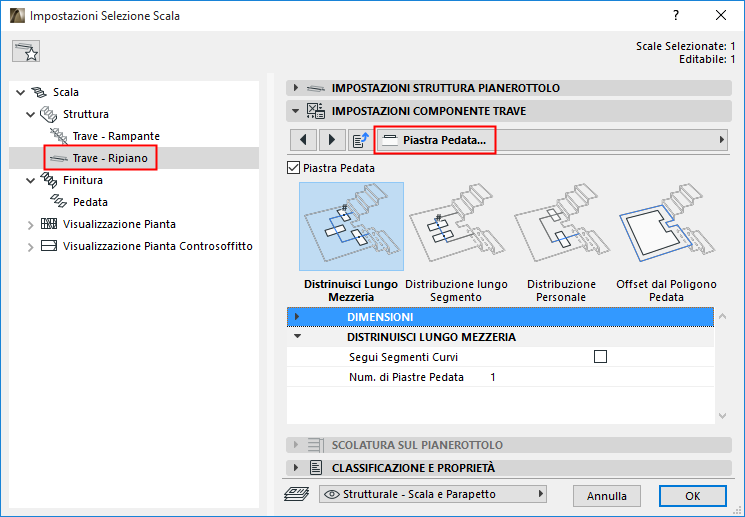The image size is (745, 517).
Task: Open the Piastra Pedata page dropdown
Action: point(552,140)
